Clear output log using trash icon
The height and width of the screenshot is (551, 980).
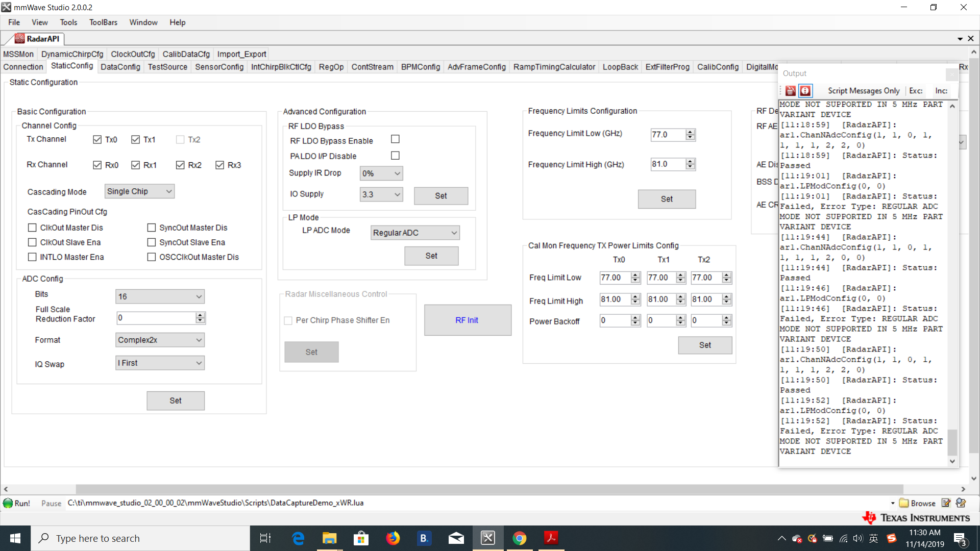[790, 91]
